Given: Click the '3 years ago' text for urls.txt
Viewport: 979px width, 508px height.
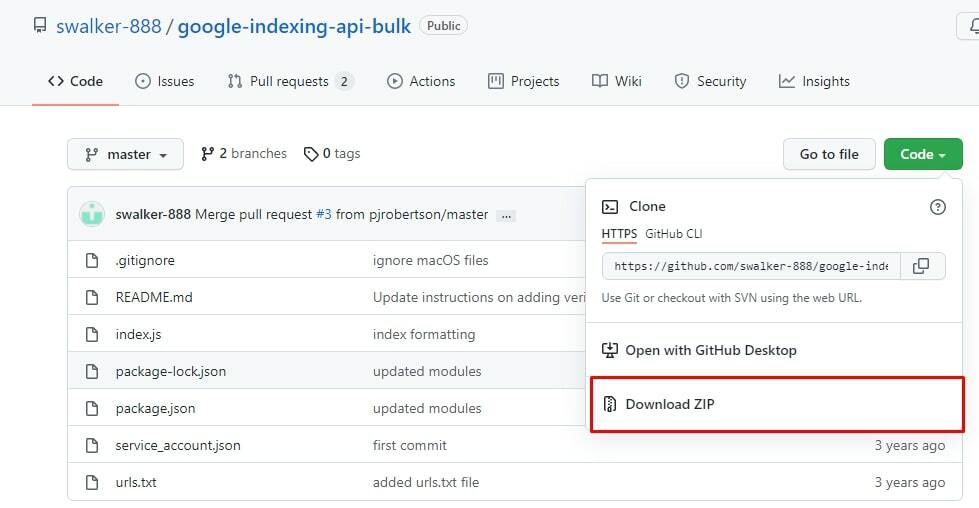Looking at the screenshot, I should pos(910,482).
